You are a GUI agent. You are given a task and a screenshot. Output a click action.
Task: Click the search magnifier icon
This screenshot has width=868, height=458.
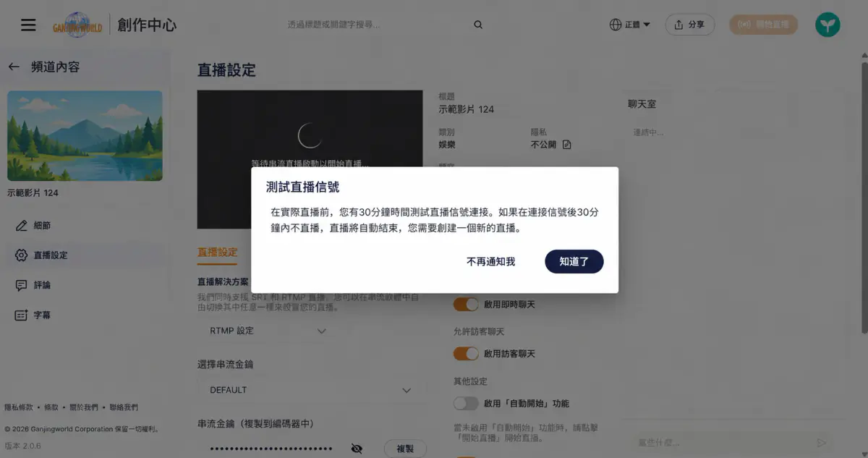pos(478,25)
